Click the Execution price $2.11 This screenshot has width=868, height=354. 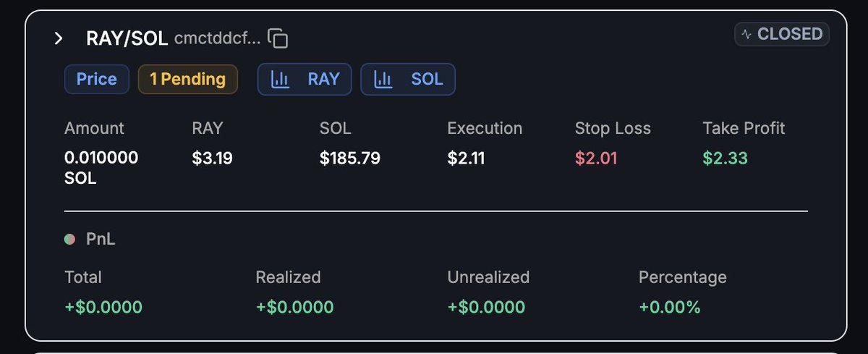[467, 158]
